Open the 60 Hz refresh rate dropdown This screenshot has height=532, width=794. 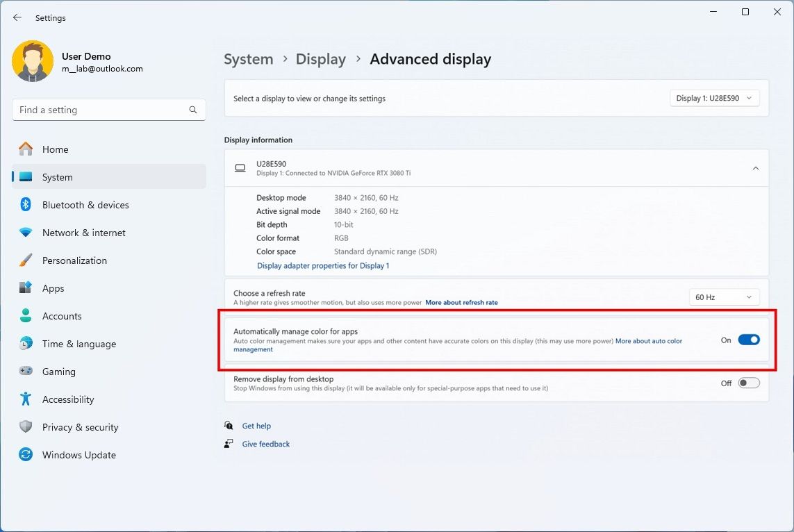pyautogui.click(x=724, y=297)
